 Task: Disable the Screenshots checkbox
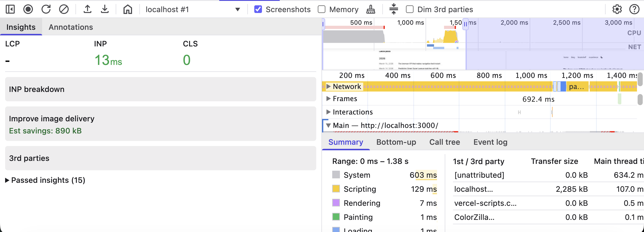(x=258, y=9)
